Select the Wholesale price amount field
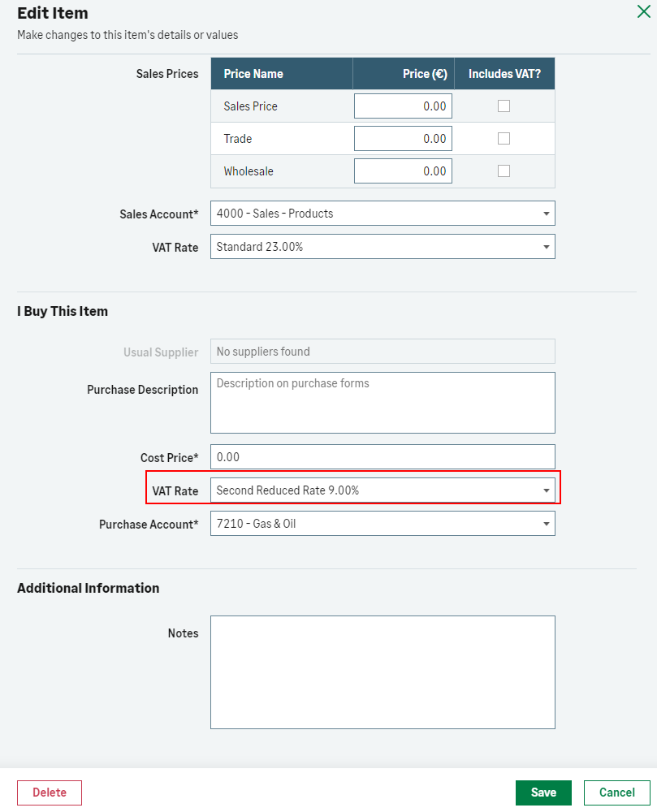This screenshot has height=812, width=657. pyautogui.click(x=403, y=171)
